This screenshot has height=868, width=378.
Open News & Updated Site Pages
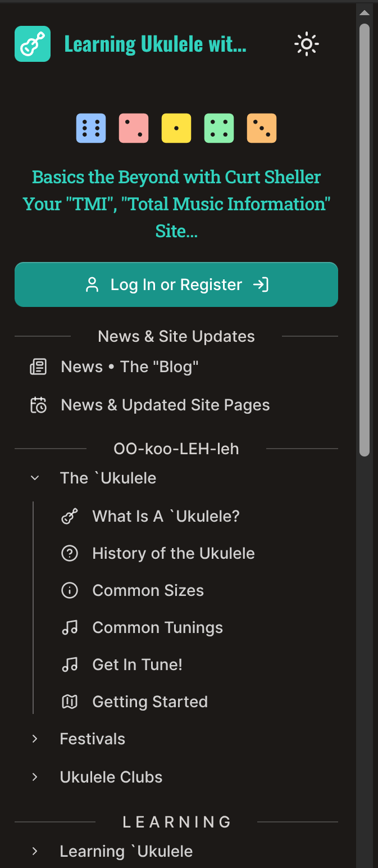(165, 404)
